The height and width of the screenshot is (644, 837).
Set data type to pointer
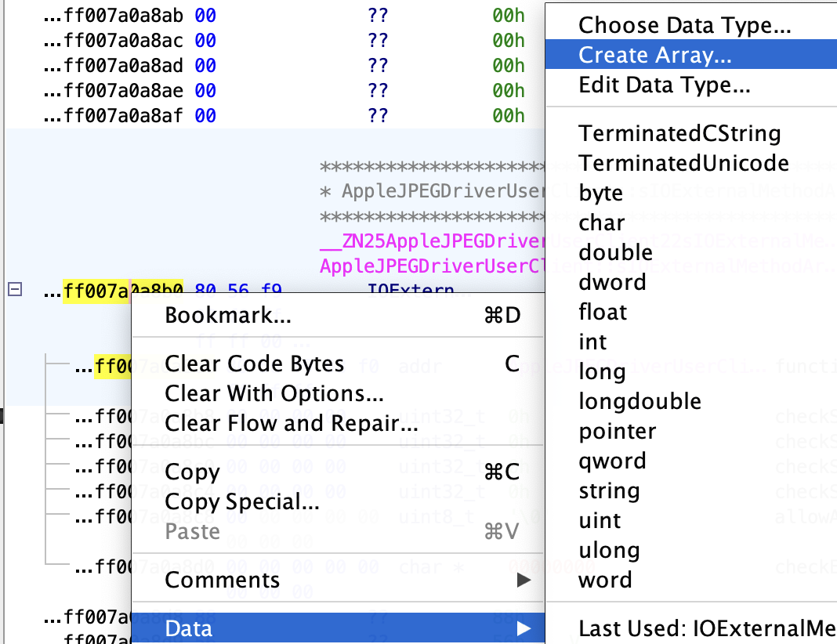(617, 432)
